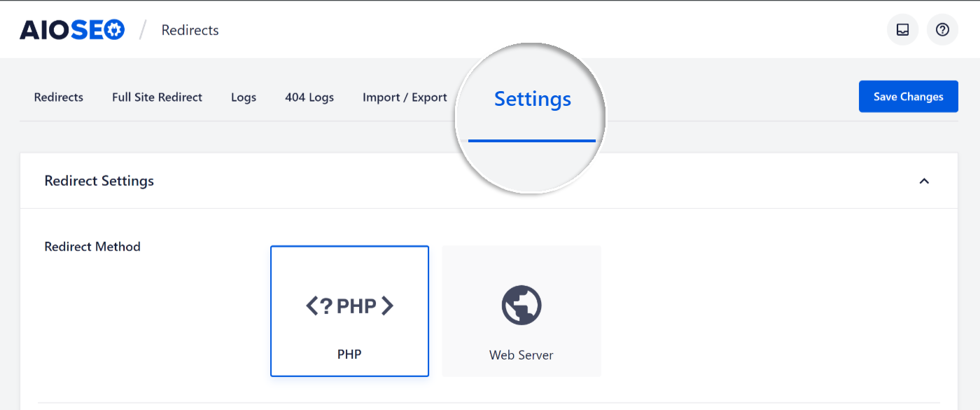The width and height of the screenshot is (980, 410).
Task: Click the Web Server label text
Action: coord(521,355)
